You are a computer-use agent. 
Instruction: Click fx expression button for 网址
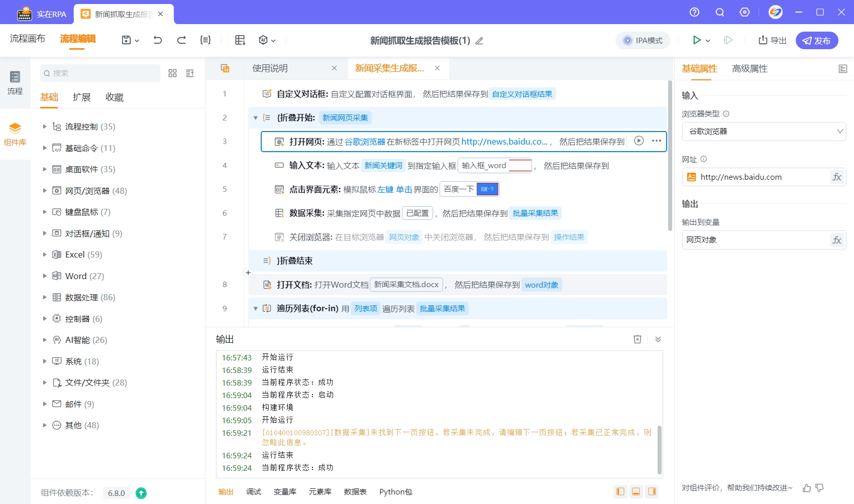(x=837, y=177)
